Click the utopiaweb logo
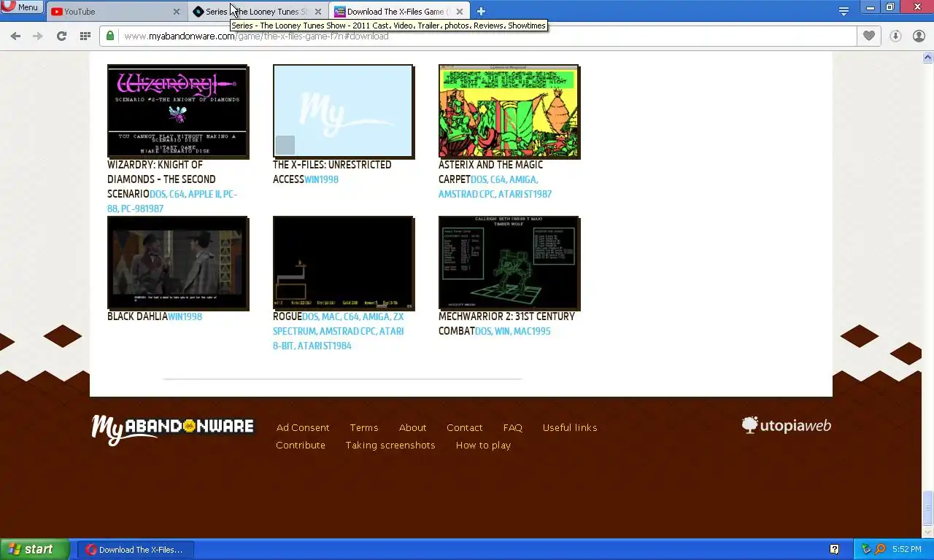Image resolution: width=934 pixels, height=560 pixels. point(787,426)
